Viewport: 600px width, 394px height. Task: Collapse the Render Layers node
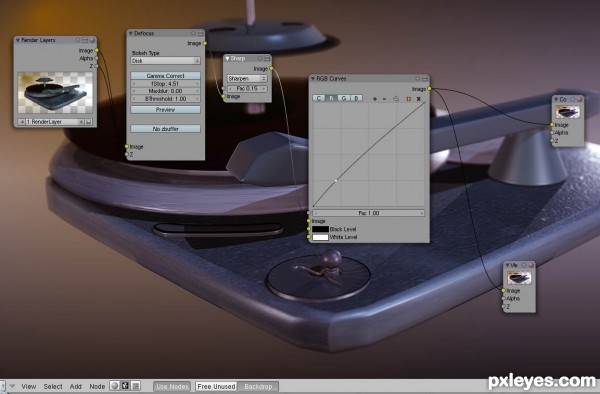18,40
